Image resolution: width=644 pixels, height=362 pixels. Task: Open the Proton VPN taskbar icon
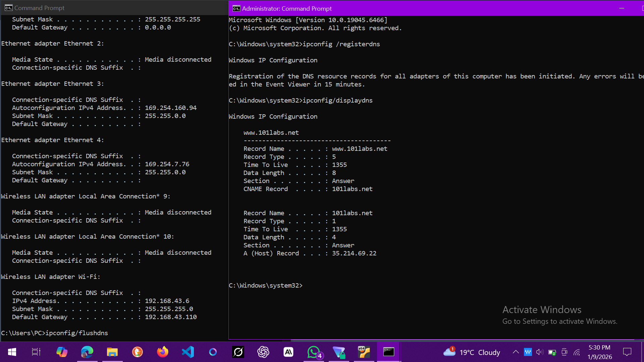coord(339,352)
